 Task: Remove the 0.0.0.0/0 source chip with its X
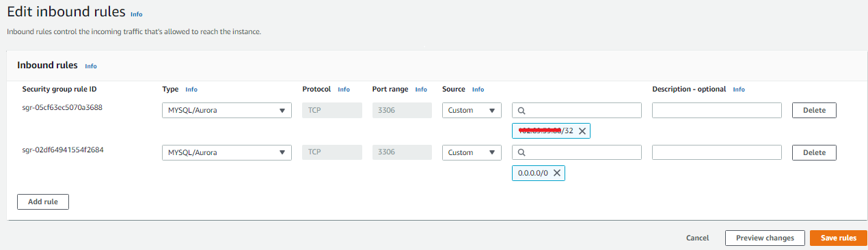(557, 173)
